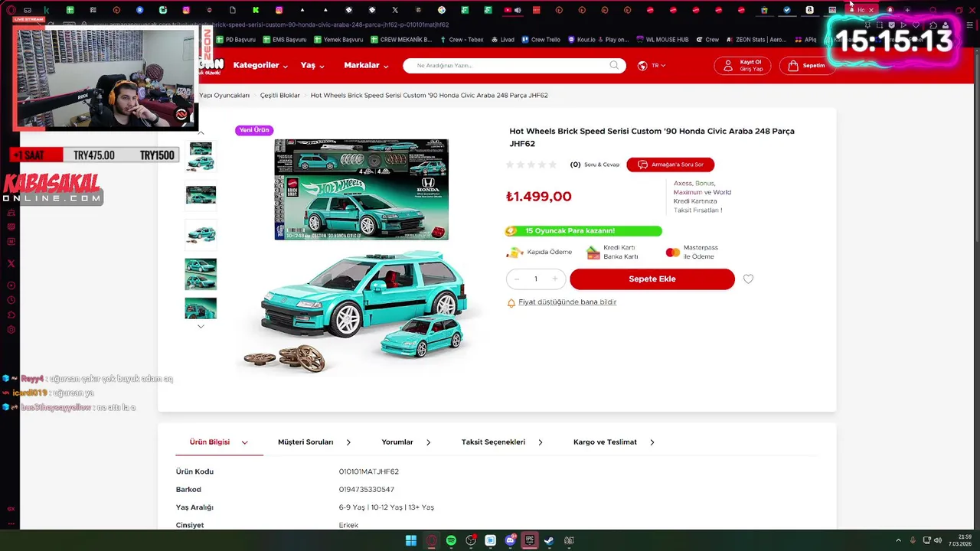This screenshot has width=980, height=551.
Task: Click the product search input field
Action: (x=514, y=66)
